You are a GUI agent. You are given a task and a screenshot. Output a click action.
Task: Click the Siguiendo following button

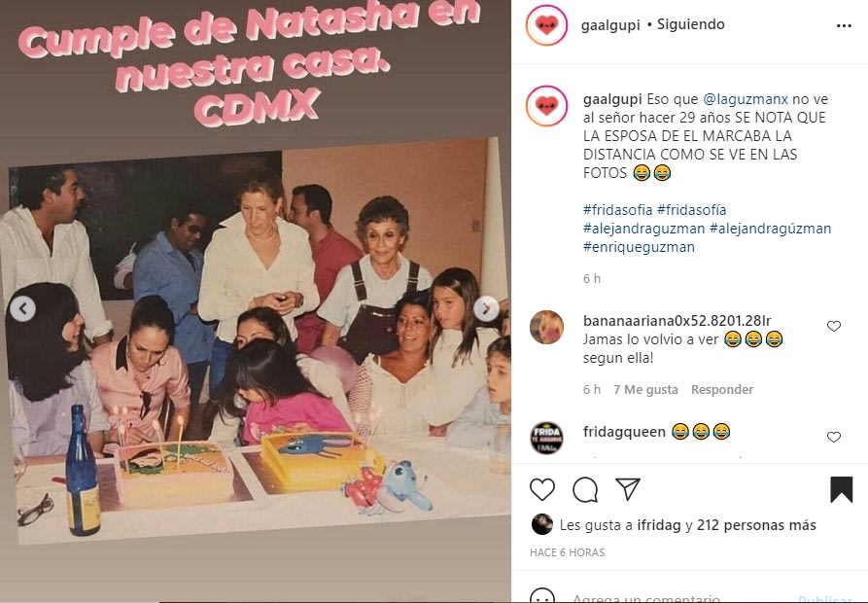pos(690,24)
